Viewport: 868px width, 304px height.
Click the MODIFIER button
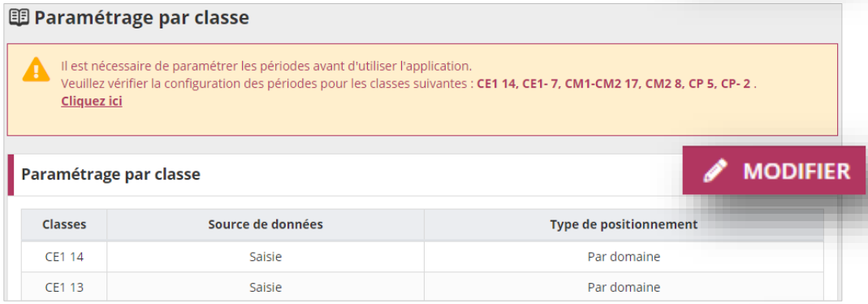click(x=774, y=171)
